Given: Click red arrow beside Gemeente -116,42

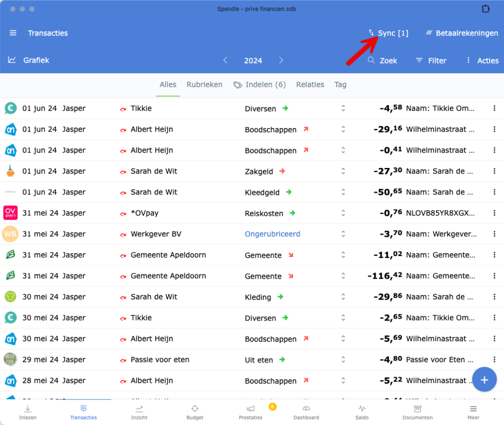Looking at the screenshot, I should (291, 276).
